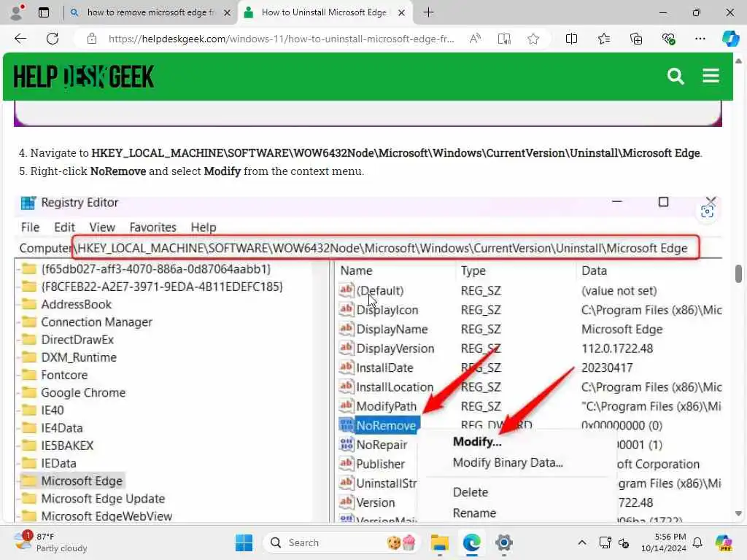Viewport: 747px width, 560px height.
Task: Open the HelpDeskGeek hamburger menu
Action: [x=711, y=76]
